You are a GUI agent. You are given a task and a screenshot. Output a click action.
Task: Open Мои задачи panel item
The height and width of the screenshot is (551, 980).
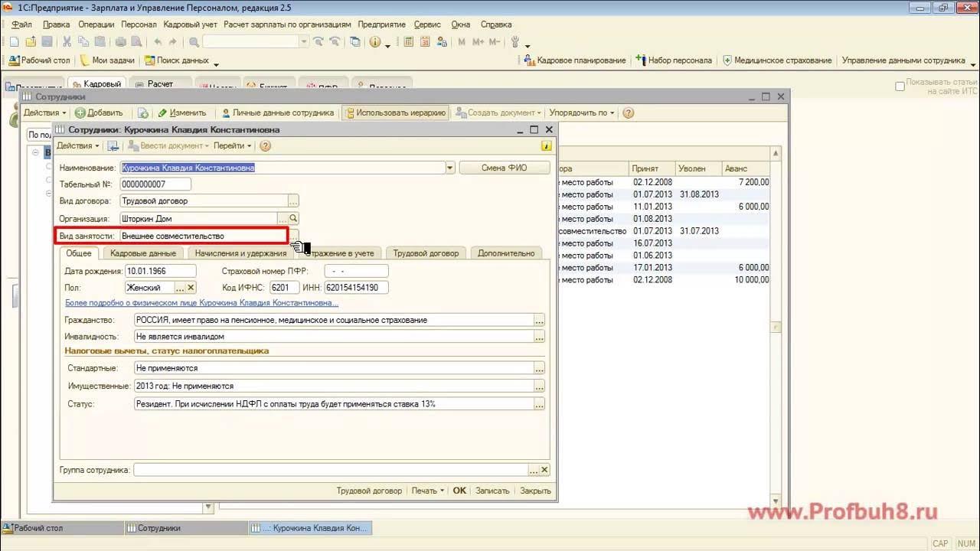tap(107, 60)
